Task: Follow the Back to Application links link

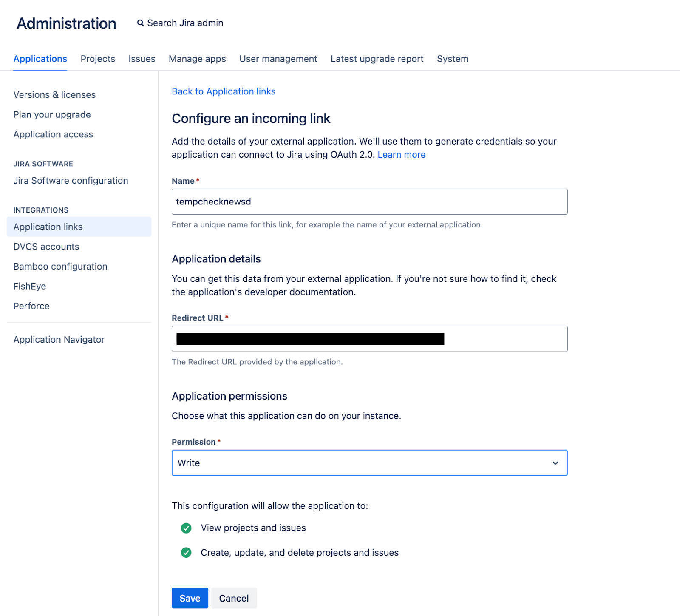Action: pyautogui.click(x=224, y=91)
